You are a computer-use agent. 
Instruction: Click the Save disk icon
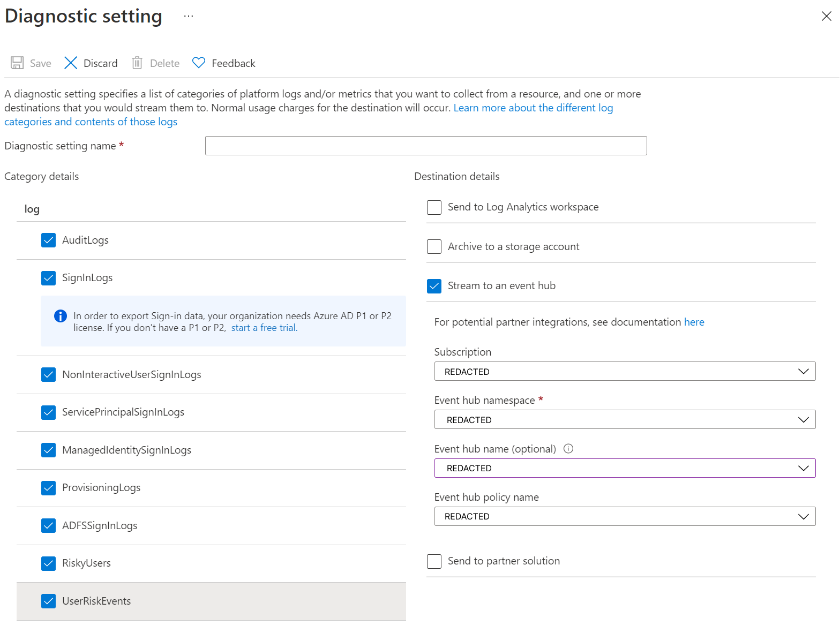click(17, 63)
